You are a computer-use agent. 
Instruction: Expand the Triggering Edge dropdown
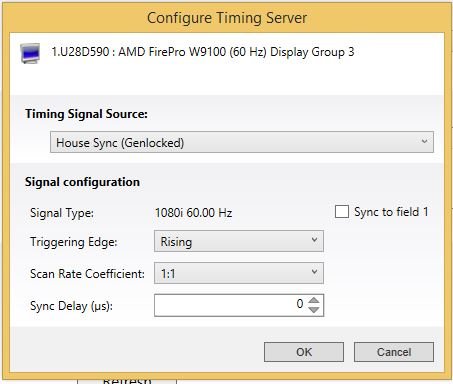(x=239, y=241)
